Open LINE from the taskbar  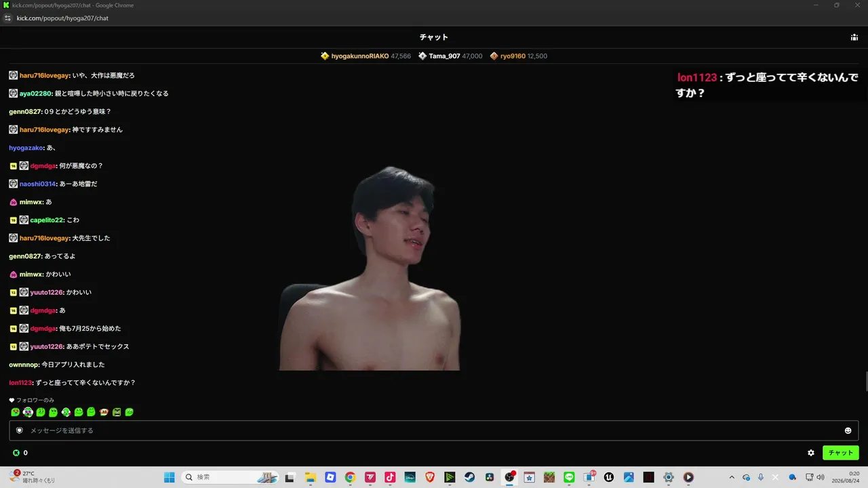[569, 477]
